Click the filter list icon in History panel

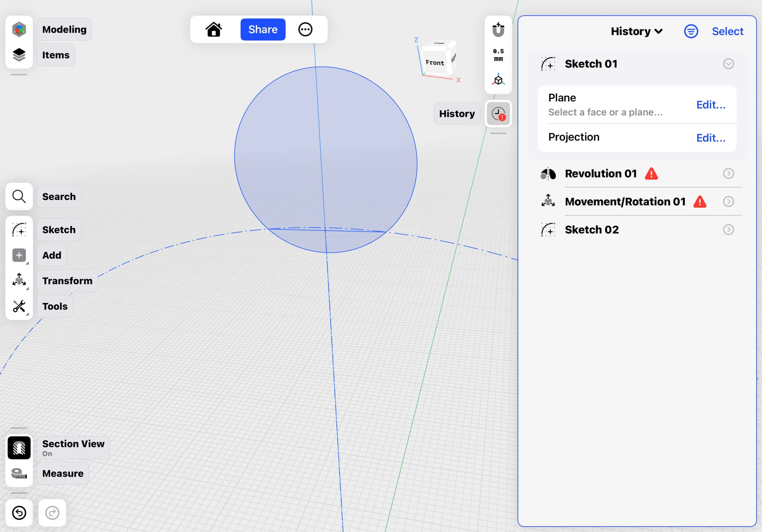691,31
